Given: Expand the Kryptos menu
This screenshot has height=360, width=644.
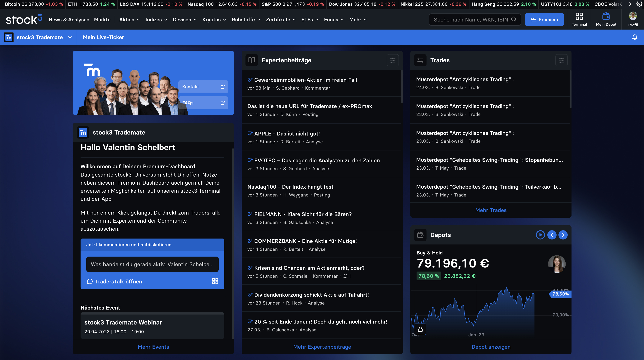Looking at the screenshot, I should 214,20.
